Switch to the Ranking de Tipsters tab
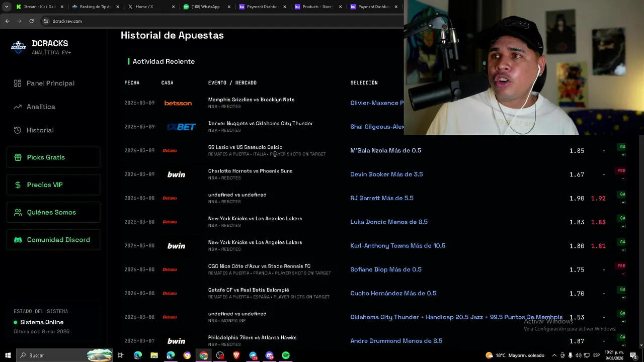Screen dimensions: 644x362 tap(95, 7)
